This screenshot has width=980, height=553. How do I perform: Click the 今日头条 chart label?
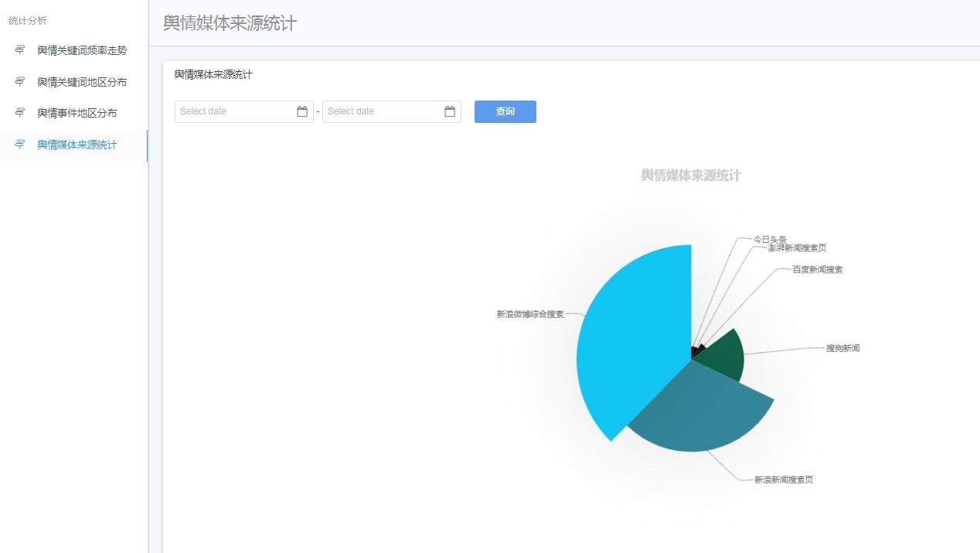(770, 239)
